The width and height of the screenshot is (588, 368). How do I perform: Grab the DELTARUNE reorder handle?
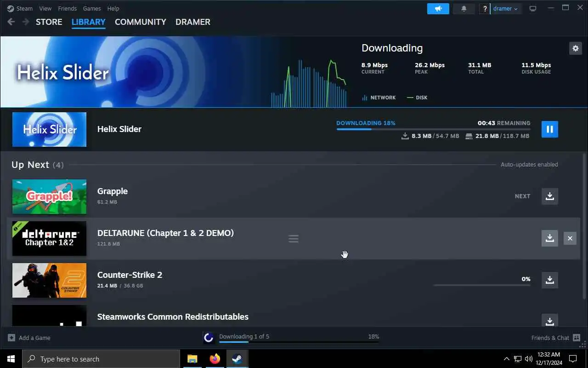[x=294, y=239]
